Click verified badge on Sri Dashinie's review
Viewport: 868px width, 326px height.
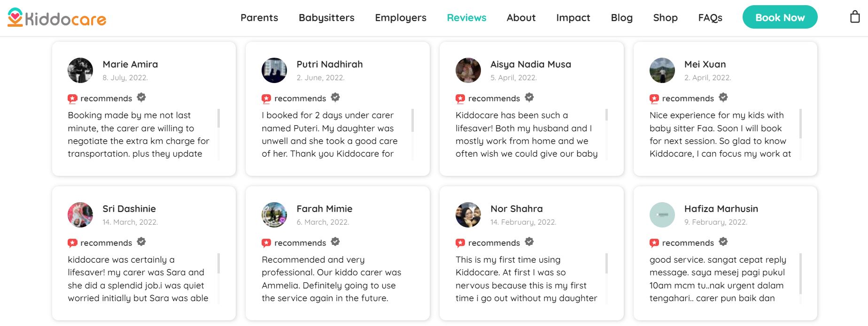[x=141, y=242]
